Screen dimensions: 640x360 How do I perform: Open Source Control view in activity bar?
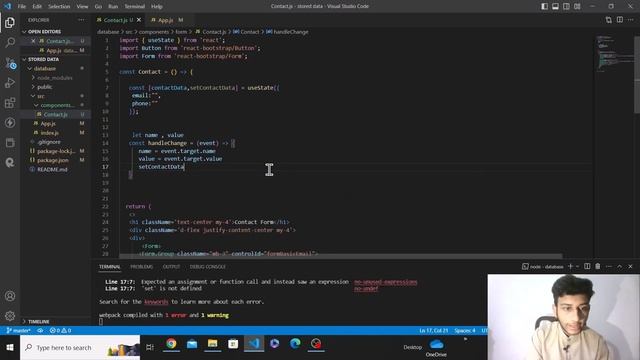point(10,63)
